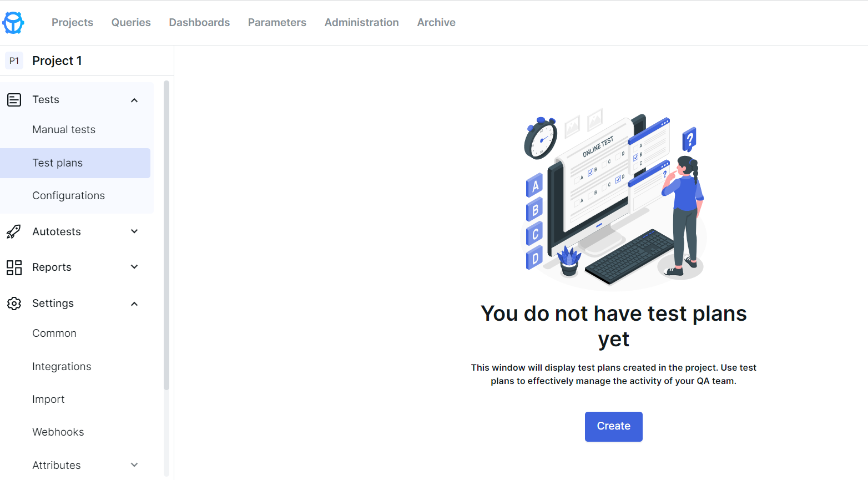Collapse the Tests section chevron
Image resolution: width=868 pixels, height=480 pixels.
click(x=134, y=100)
